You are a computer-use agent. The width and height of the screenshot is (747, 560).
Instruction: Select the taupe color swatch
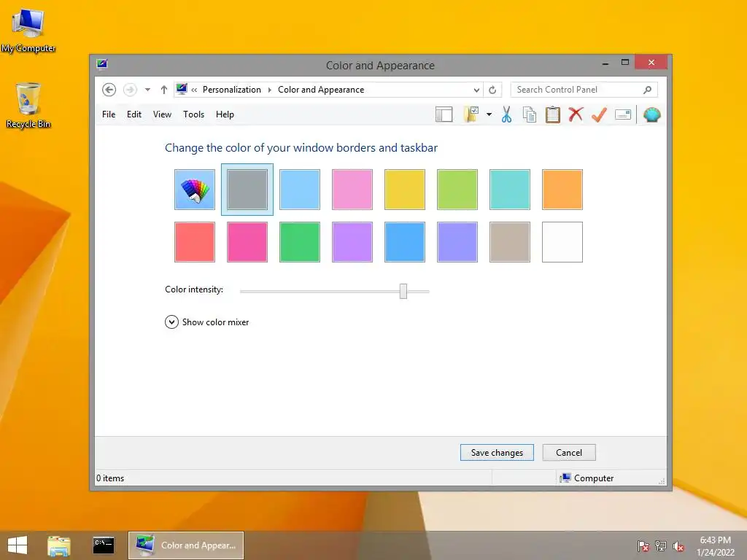(510, 242)
